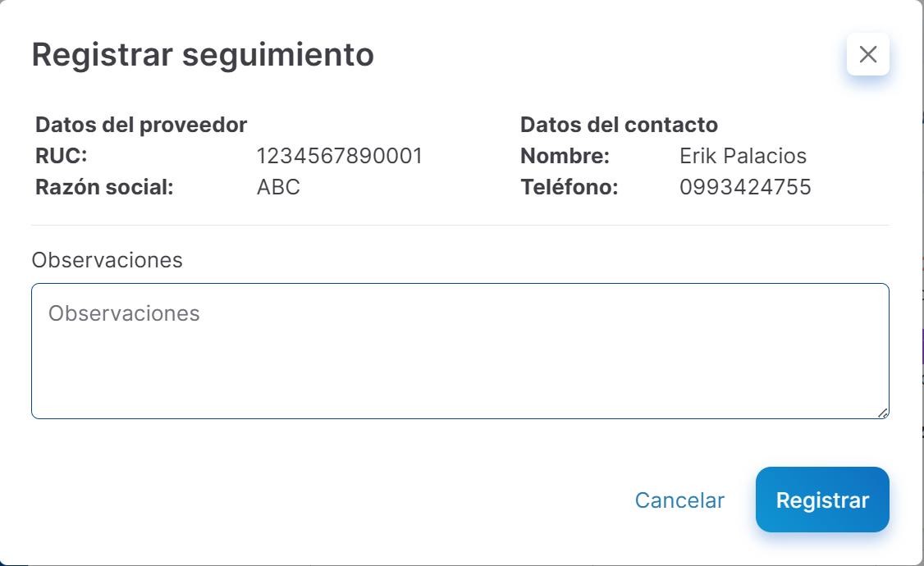Viewport: 924px width, 566px height.
Task: Dismiss the Registrar seguimiento modal via X
Action: [867, 54]
